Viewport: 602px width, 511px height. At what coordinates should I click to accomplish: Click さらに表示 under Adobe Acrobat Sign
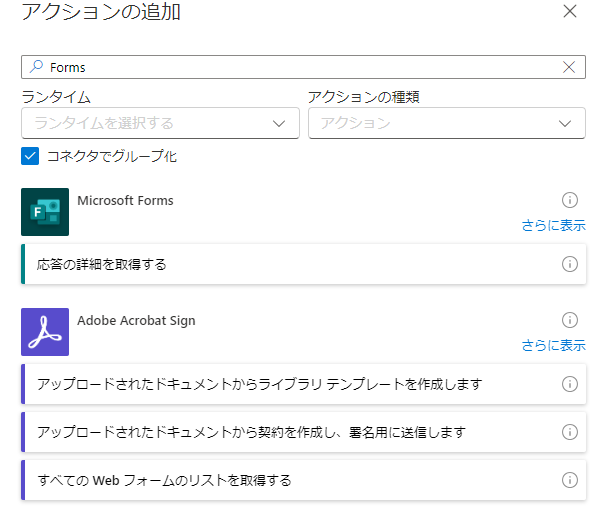tap(554, 346)
